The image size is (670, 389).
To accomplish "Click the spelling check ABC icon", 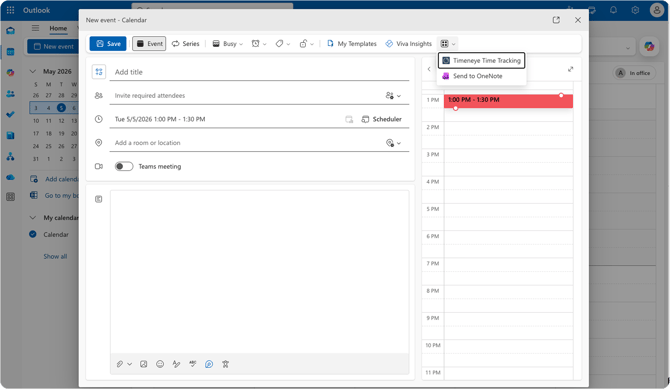I will [x=193, y=364].
